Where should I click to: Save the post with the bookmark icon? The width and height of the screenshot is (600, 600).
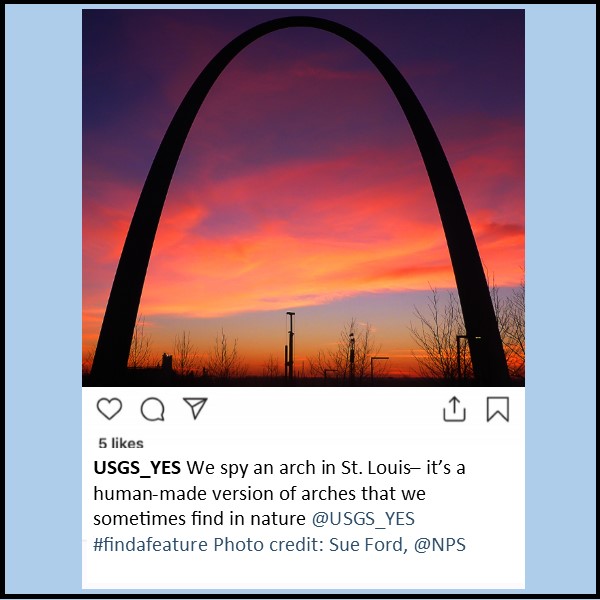click(497, 409)
